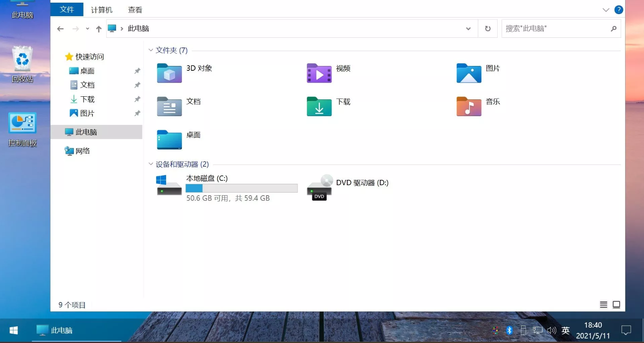Toggle pin icon next to 下载

click(137, 99)
